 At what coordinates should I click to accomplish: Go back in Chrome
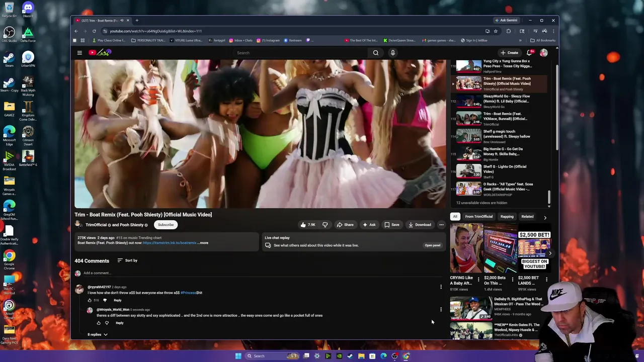76,31
